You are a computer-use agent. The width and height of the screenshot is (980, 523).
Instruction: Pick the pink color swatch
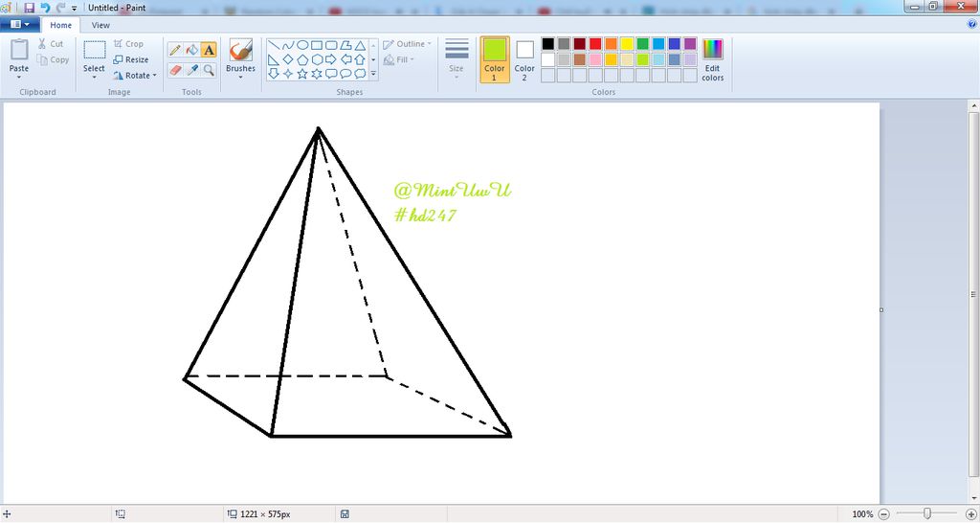pos(595,59)
